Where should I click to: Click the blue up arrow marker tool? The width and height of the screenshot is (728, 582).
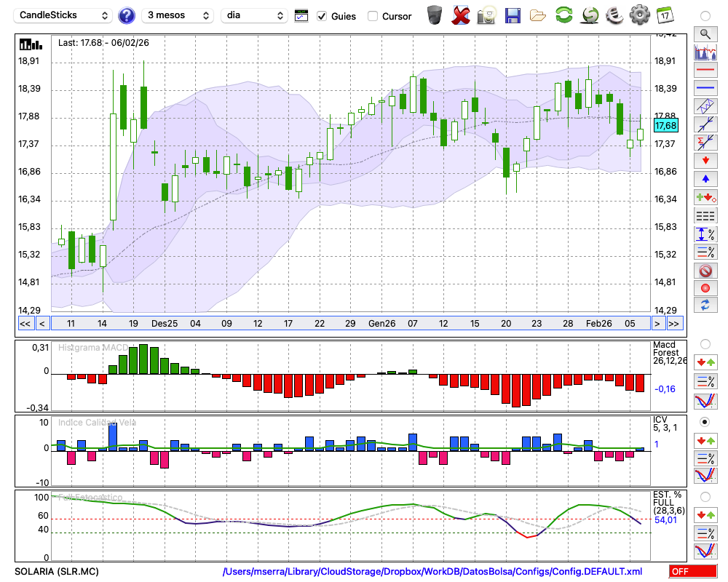pyautogui.click(x=705, y=179)
